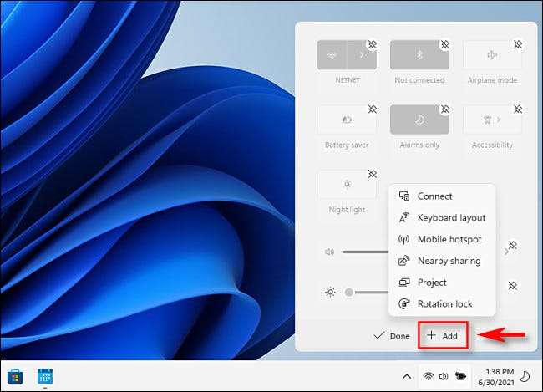Click the Add button

point(443,335)
